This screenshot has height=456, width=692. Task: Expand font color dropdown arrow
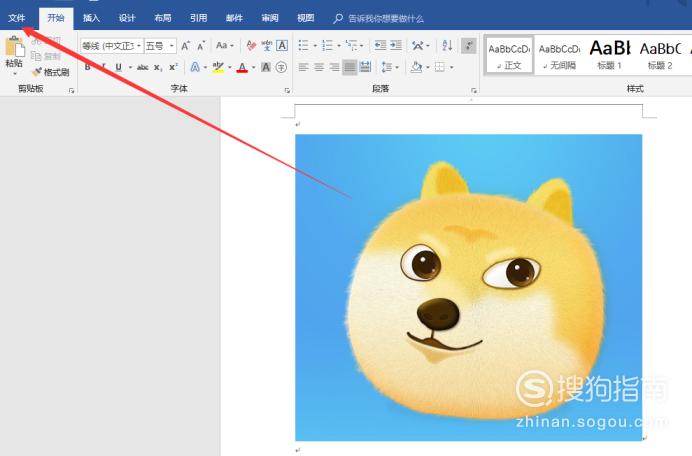pos(253,68)
